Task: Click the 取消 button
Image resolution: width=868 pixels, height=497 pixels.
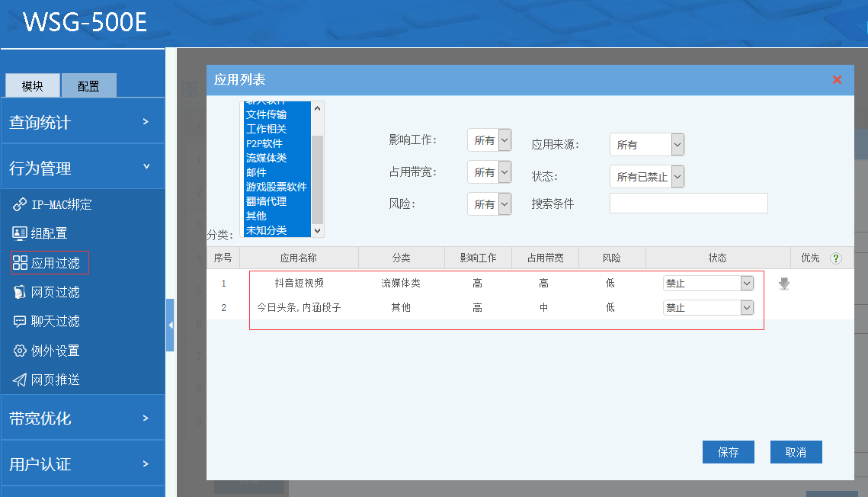Action: click(x=796, y=452)
